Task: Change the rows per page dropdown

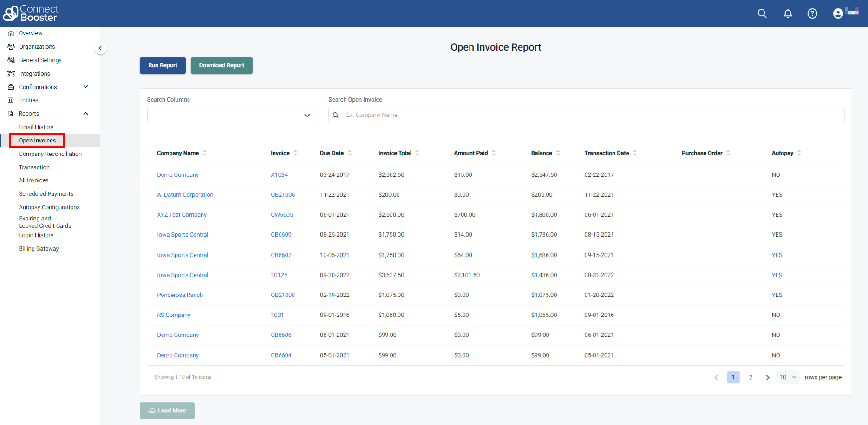Action: tap(788, 377)
